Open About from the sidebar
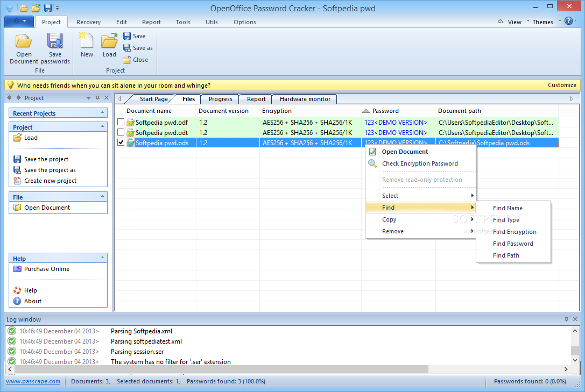Viewport: 585px width, 392px height. 27,301
